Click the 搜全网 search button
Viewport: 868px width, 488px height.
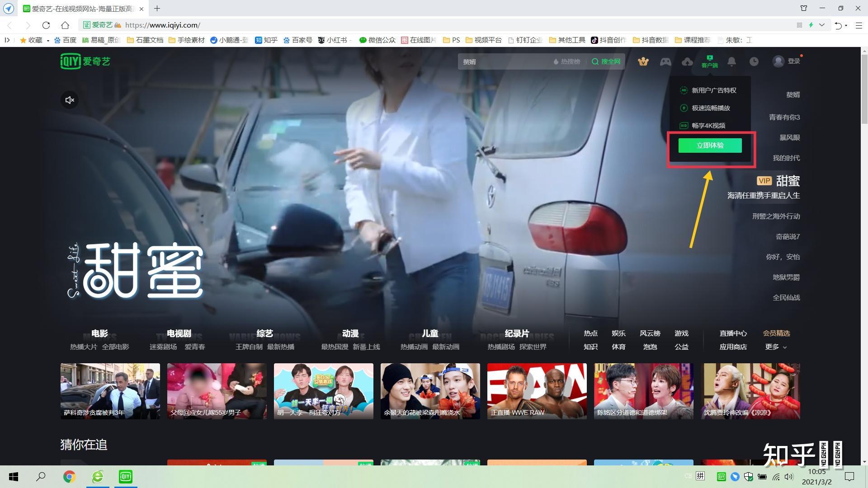(606, 61)
